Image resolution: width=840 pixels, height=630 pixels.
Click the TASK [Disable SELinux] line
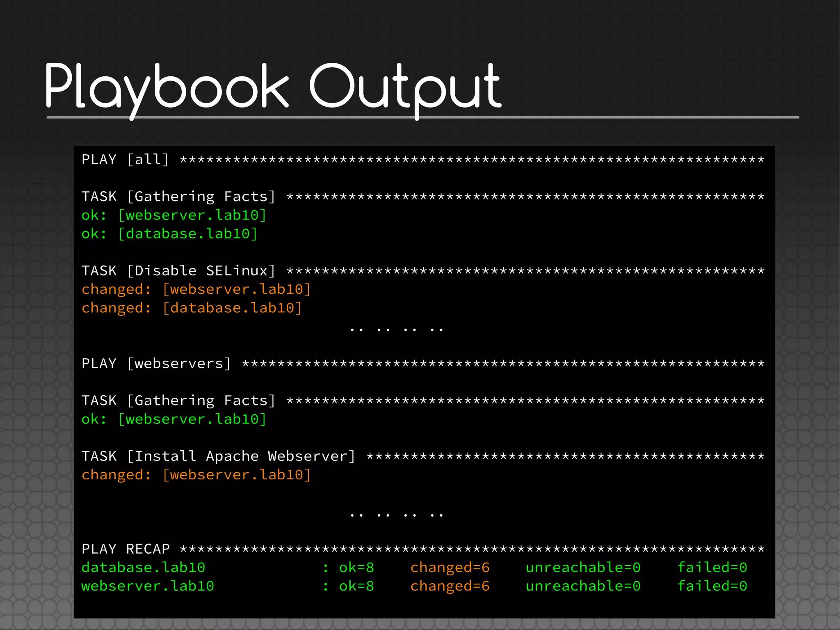point(178,271)
